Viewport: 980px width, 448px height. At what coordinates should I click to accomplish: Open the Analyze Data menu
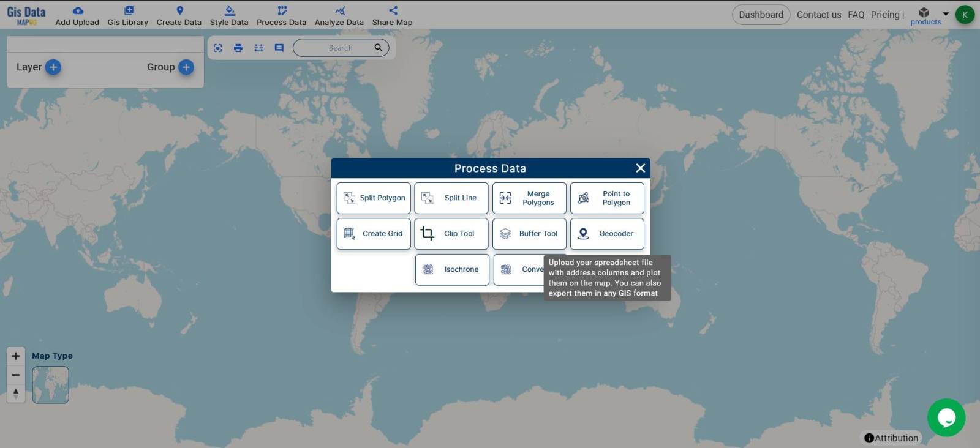[x=339, y=16]
